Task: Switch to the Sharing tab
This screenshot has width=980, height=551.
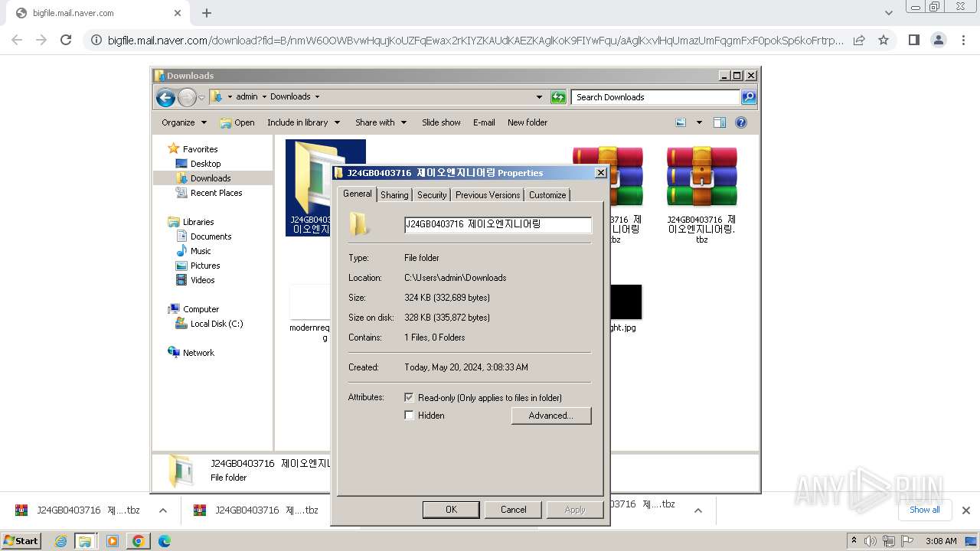Action: pyautogui.click(x=394, y=195)
